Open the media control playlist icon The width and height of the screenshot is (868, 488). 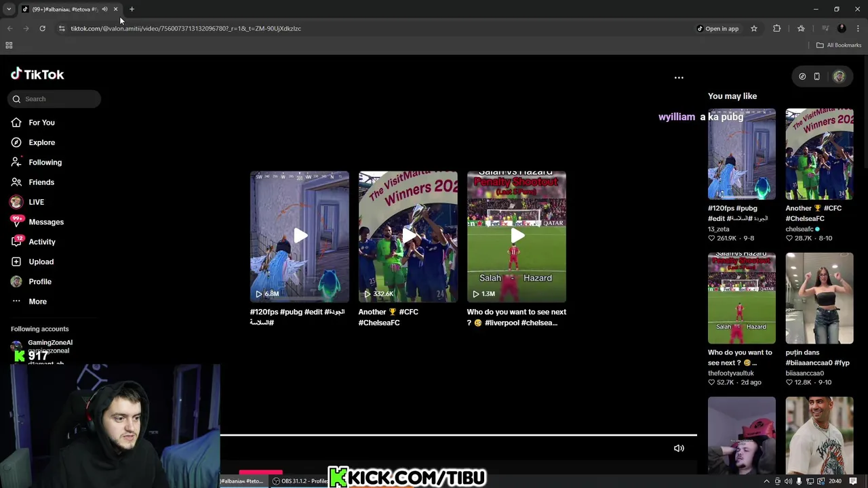[x=825, y=28]
